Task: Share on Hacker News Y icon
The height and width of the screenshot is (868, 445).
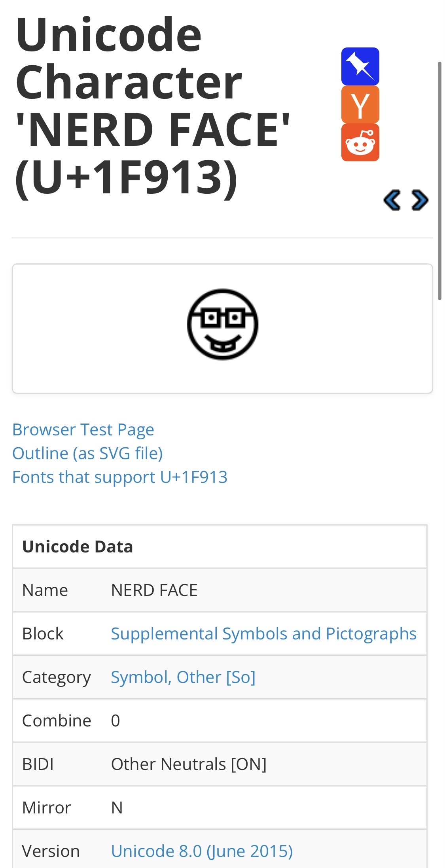Action: pyautogui.click(x=360, y=104)
